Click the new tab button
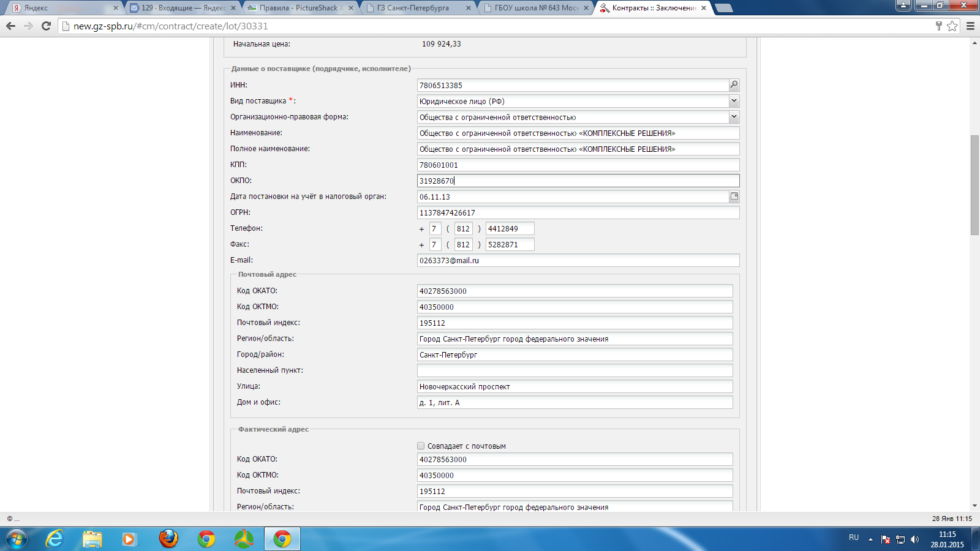The width and height of the screenshot is (980, 551). click(724, 8)
